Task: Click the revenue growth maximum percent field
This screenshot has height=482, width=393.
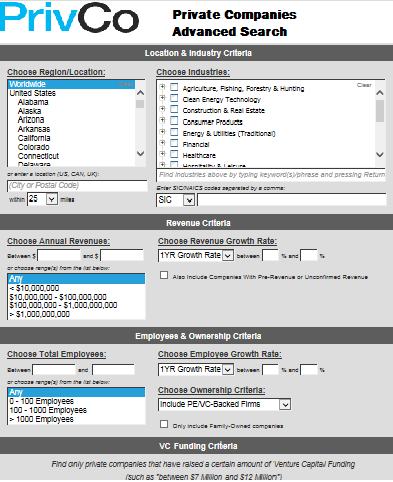Action: [309, 256]
